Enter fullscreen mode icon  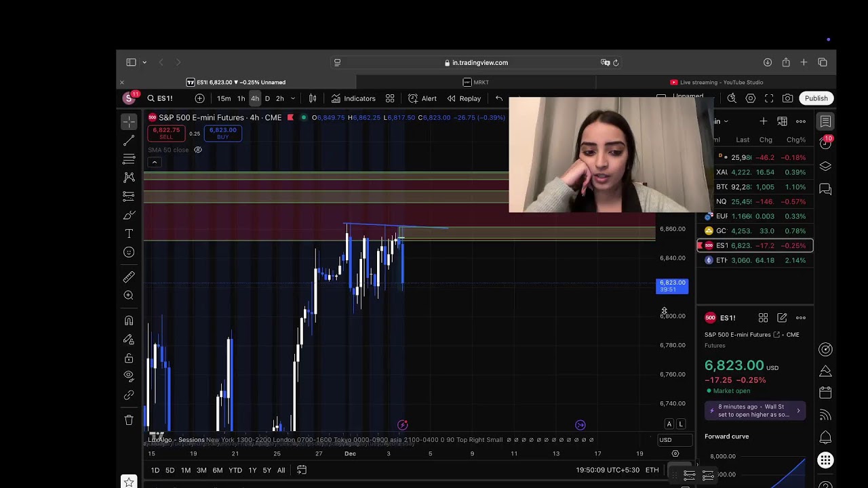769,98
